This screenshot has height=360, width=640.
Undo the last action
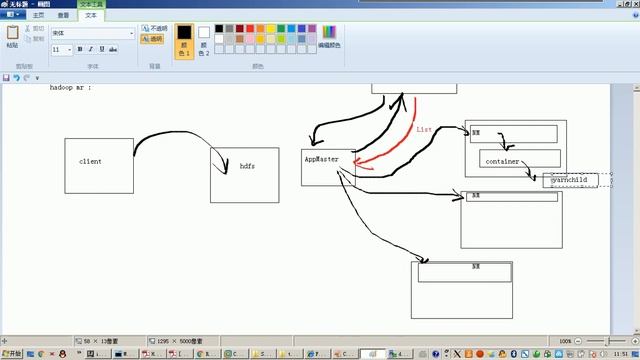(16, 78)
